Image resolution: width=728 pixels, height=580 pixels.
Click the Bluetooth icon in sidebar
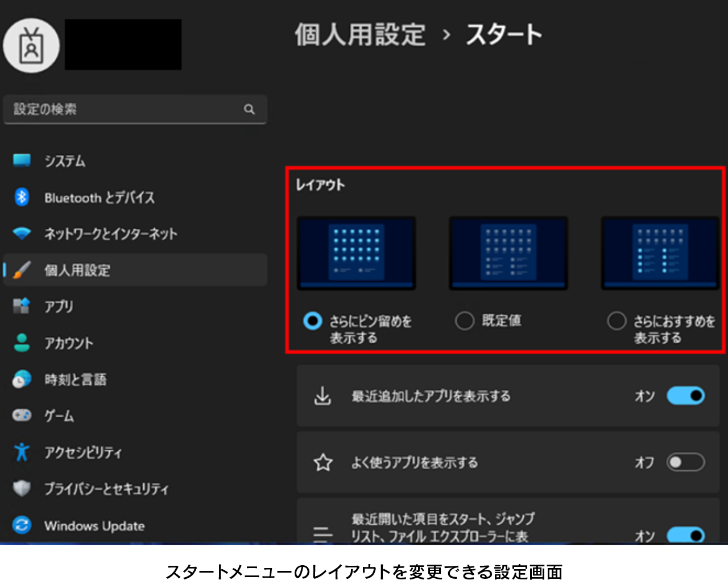click(x=22, y=197)
